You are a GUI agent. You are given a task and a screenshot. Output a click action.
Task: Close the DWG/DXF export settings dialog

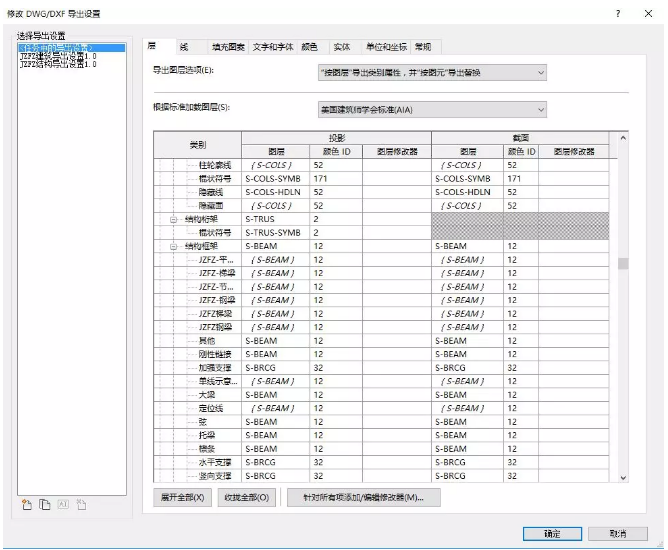648,14
